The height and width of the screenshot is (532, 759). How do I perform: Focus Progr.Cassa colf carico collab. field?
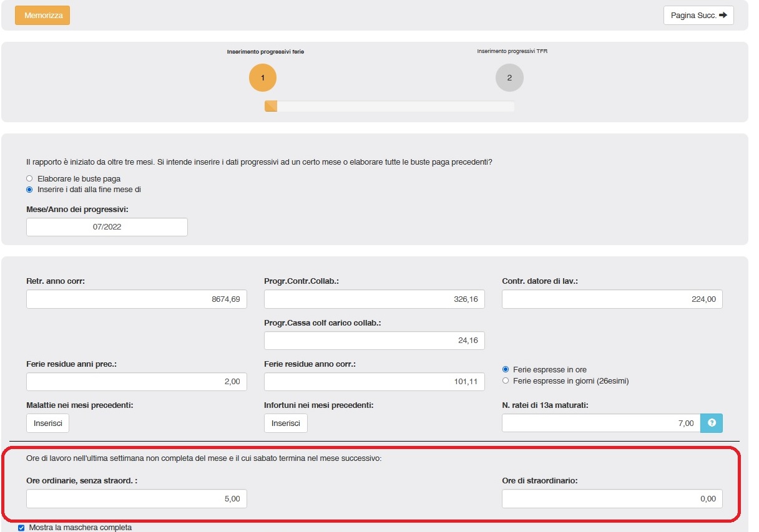point(374,341)
